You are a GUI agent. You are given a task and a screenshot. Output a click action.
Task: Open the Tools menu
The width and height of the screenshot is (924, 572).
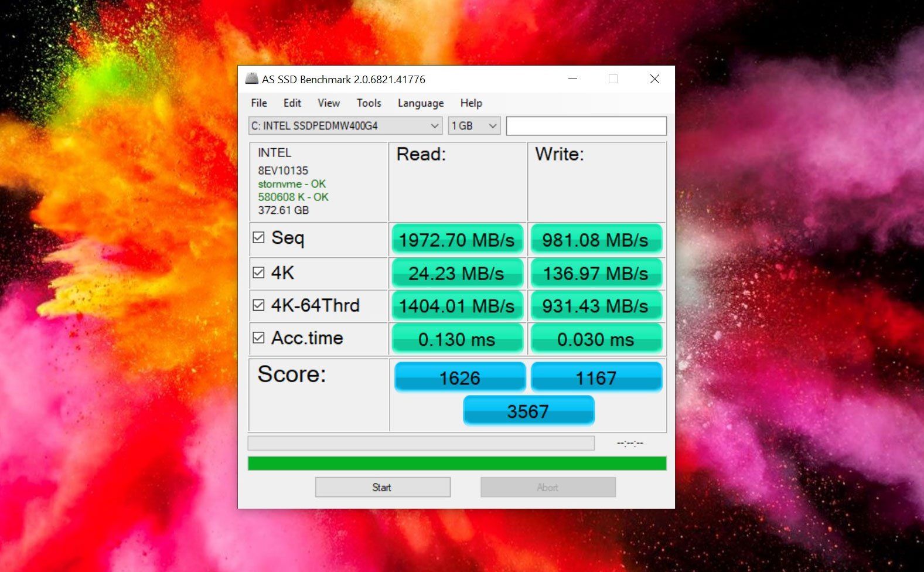(x=369, y=103)
